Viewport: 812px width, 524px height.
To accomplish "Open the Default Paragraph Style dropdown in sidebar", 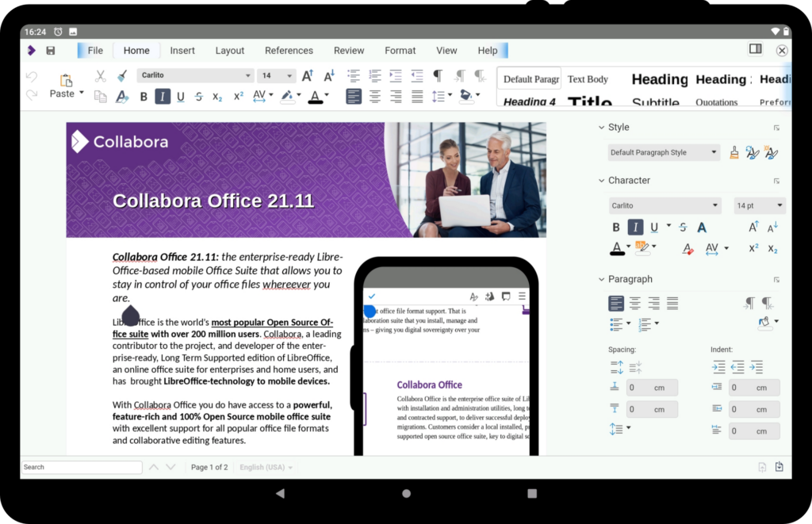I will click(x=714, y=152).
